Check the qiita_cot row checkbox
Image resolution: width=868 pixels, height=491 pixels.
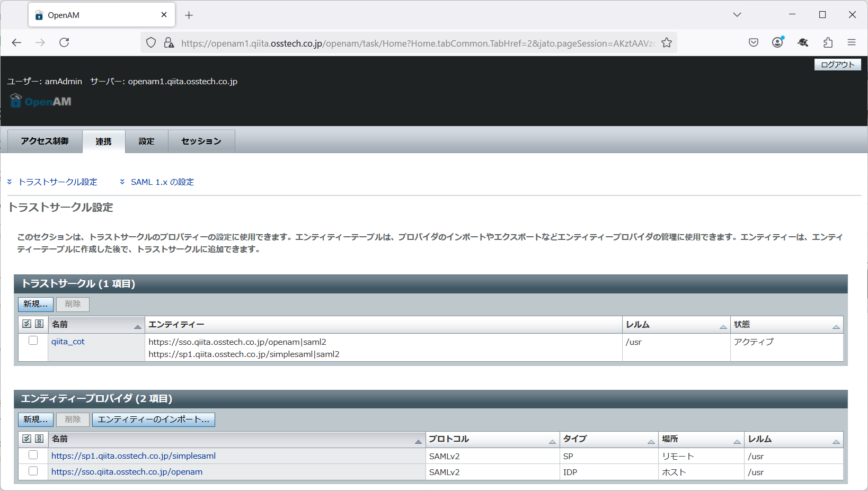pos(33,341)
